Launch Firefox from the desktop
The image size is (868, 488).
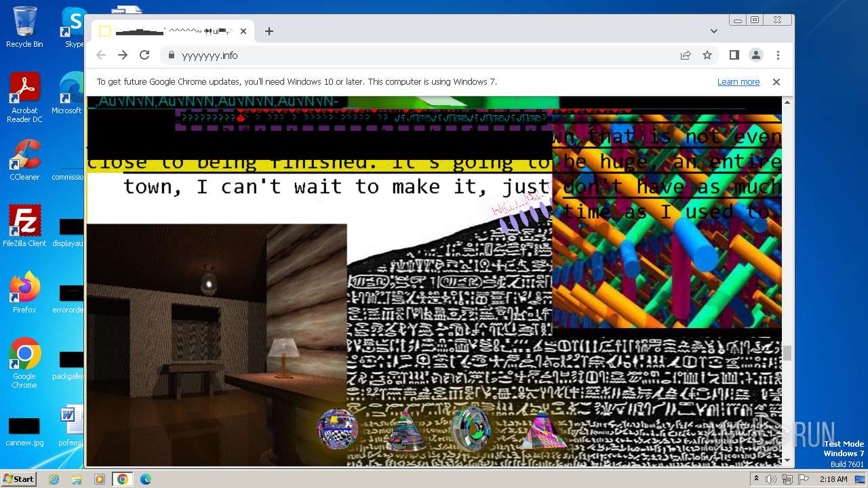click(x=24, y=292)
